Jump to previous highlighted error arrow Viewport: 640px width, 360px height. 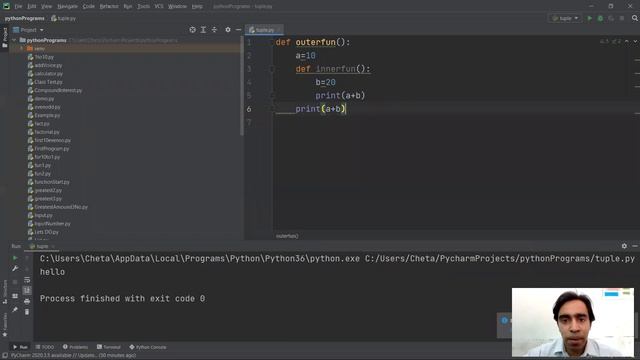tap(627, 42)
